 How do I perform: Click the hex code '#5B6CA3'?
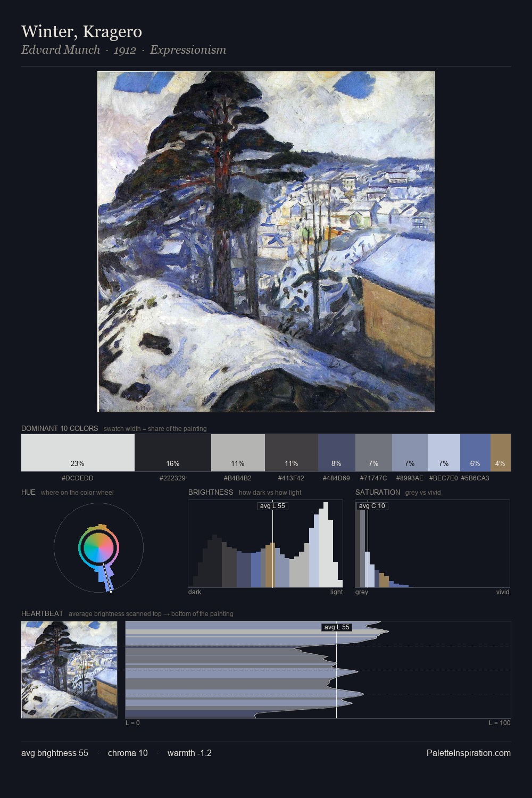475,478
